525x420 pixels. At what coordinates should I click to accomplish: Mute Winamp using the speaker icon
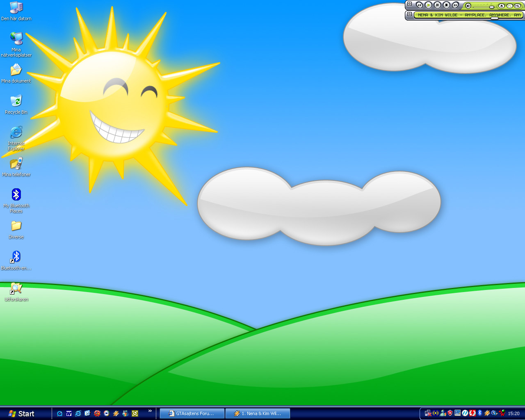click(x=468, y=6)
